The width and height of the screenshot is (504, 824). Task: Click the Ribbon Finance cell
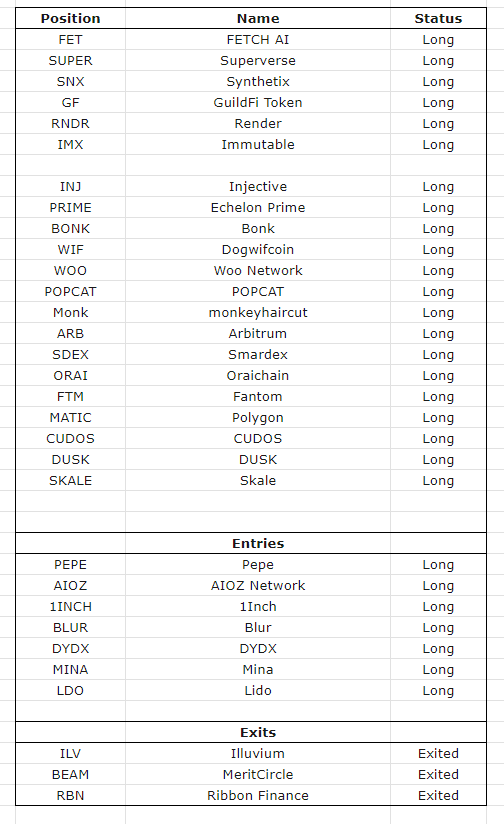(x=258, y=796)
